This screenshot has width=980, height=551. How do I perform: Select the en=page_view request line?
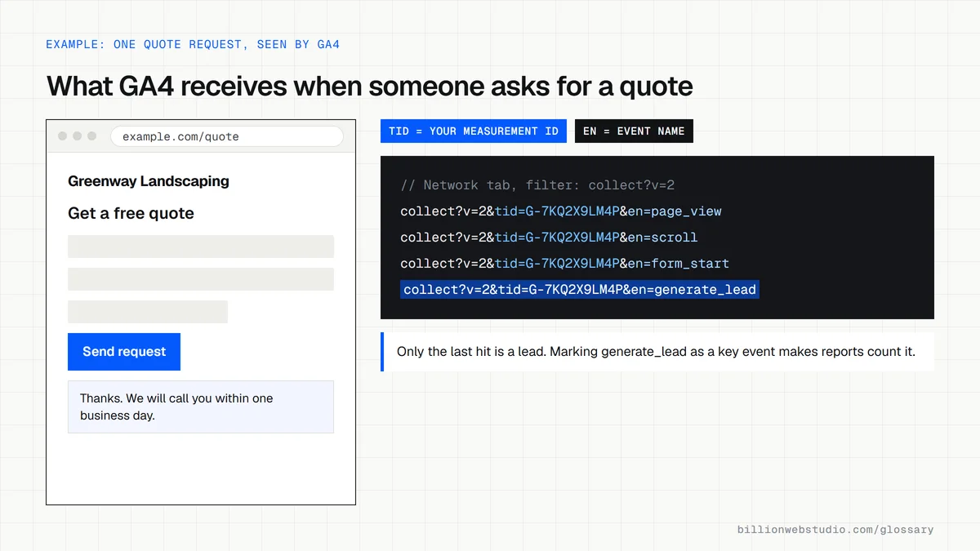[x=561, y=211]
